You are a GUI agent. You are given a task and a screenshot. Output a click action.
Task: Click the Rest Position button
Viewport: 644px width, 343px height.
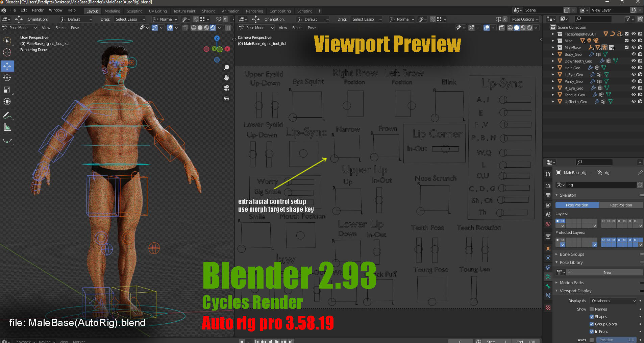pos(621,205)
